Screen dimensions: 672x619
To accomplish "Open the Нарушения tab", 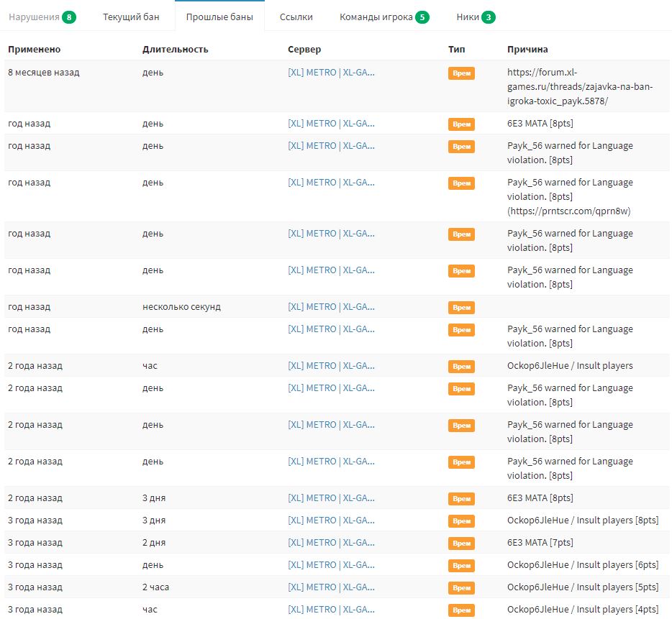I will click(x=34, y=17).
